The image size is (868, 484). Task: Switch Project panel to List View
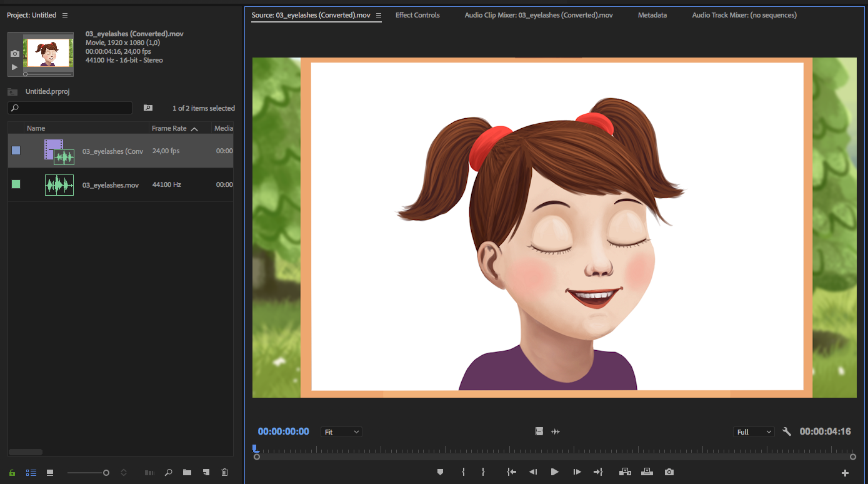click(x=31, y=473)
